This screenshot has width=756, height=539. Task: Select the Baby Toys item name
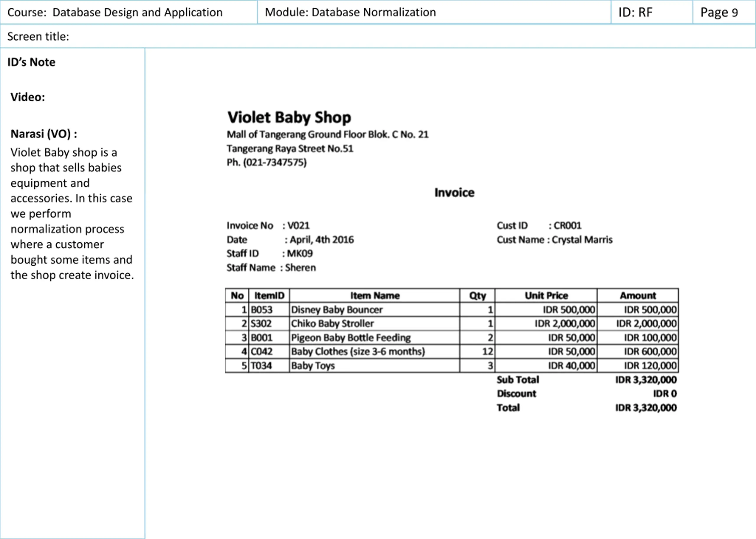point(313,365)
